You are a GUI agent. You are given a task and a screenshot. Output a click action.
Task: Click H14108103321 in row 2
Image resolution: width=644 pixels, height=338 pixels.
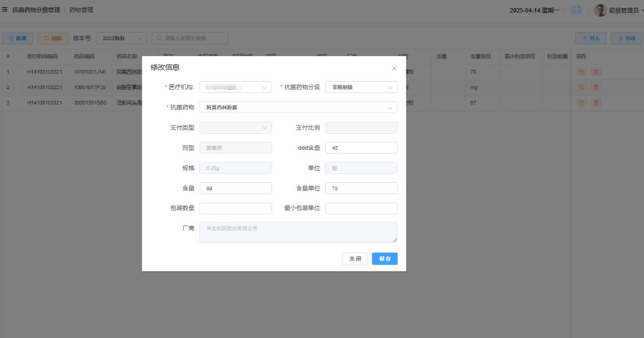coord(44,87)
